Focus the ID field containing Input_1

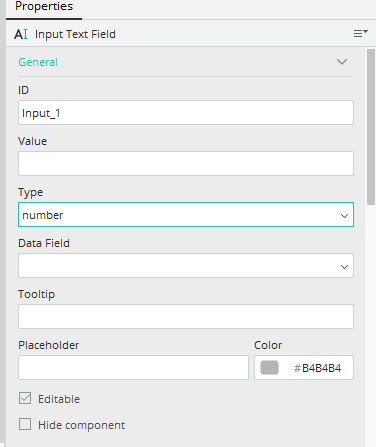pyautogui.click(x=186, y=113)
